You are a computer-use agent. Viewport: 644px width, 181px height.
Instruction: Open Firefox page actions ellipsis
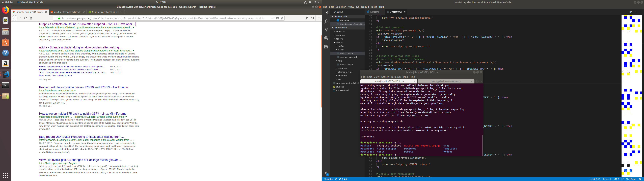point(273,18)
